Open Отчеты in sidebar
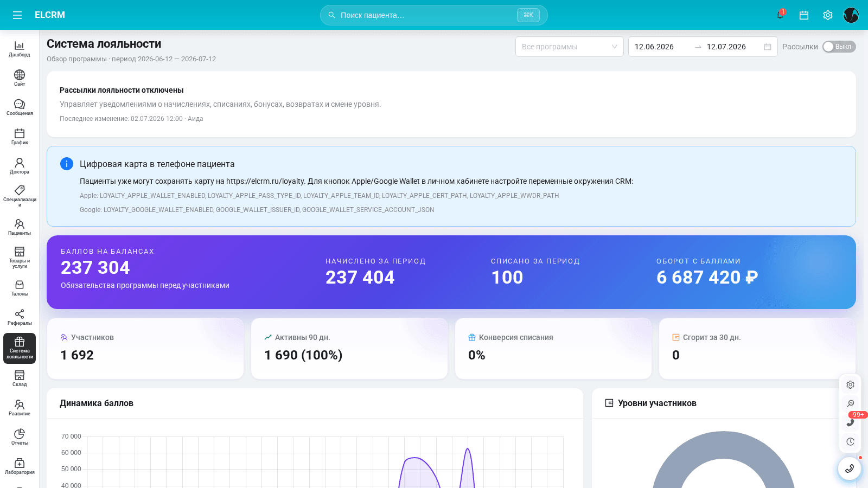Screen dimensions: 868x488 click(x=20, y=437)
